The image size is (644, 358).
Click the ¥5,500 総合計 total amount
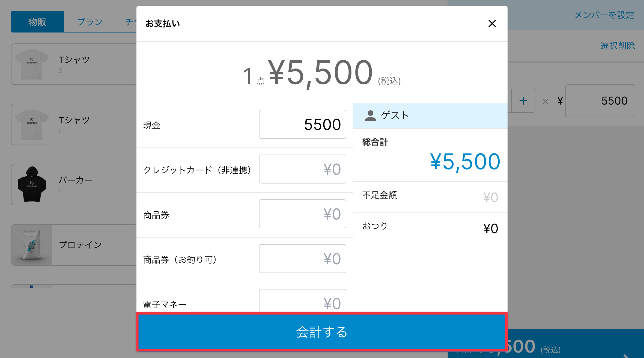pos(465,162)
